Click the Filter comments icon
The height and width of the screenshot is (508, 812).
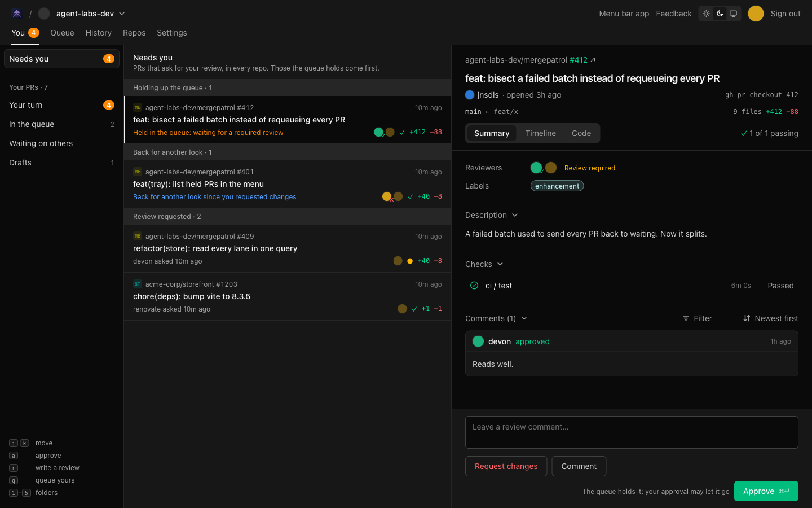pyautogui.click(x=686, y=318)
